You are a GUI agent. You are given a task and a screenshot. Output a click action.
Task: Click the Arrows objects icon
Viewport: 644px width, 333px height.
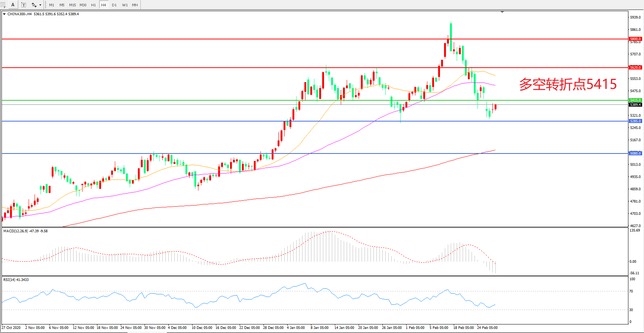pos(34,5)
